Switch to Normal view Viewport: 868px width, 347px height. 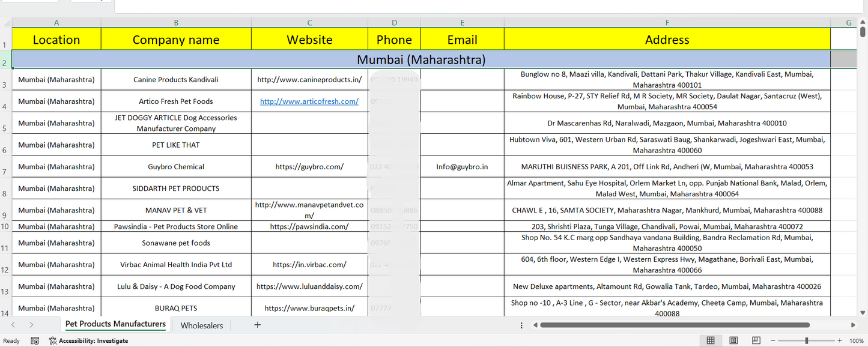tap(711, 340)
